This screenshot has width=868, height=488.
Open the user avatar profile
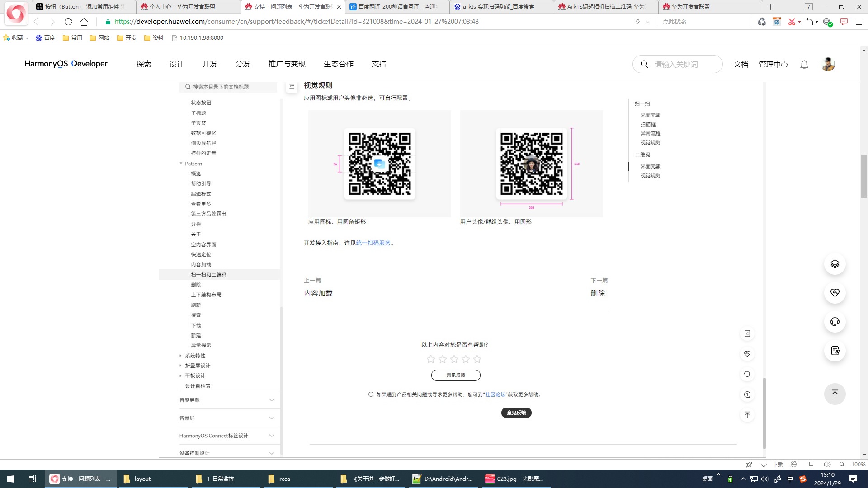pyautogui.click(x=828, y=64)
